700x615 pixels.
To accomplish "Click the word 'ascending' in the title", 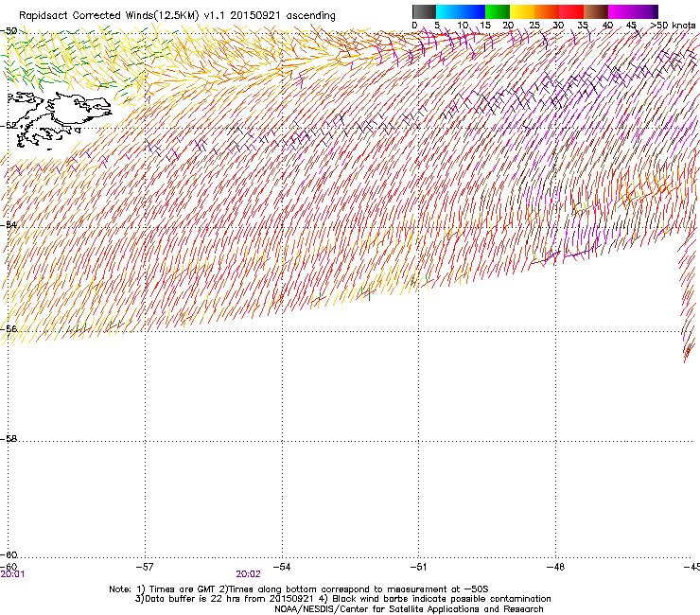I will (x=310, y=15).
